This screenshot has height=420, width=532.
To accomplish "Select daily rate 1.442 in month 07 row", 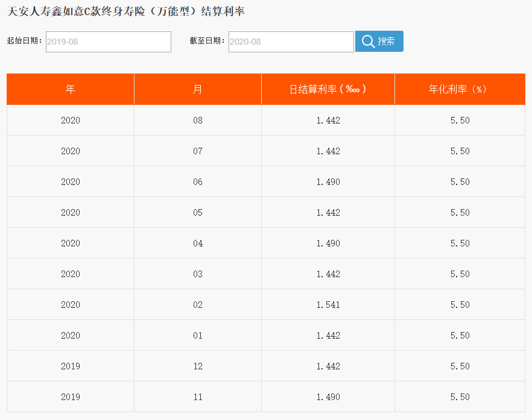I will [328, 151].
